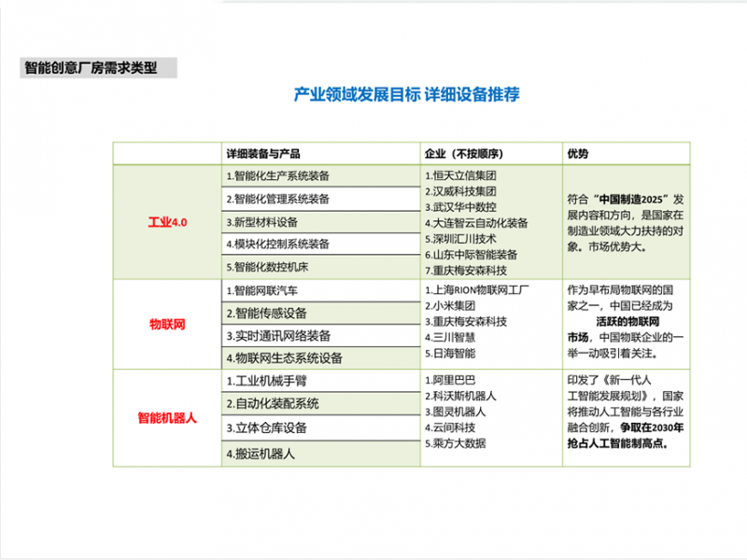
Task: Select company 4.云间科技
Action: 450,427
